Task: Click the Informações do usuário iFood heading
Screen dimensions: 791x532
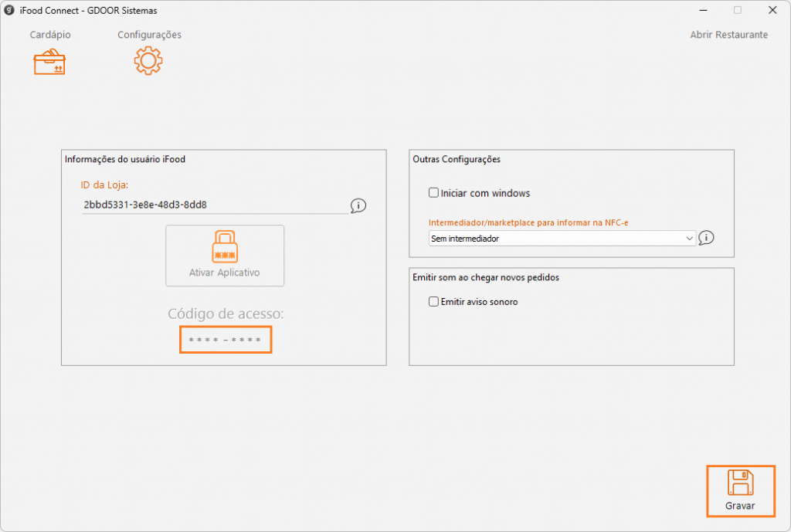Action: [x=125, y=159]
